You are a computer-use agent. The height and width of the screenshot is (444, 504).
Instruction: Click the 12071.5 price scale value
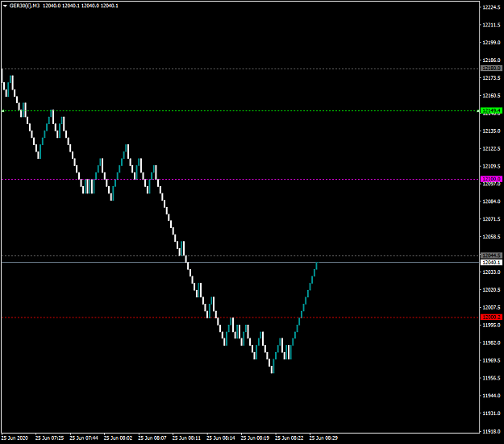coord(491,219)
